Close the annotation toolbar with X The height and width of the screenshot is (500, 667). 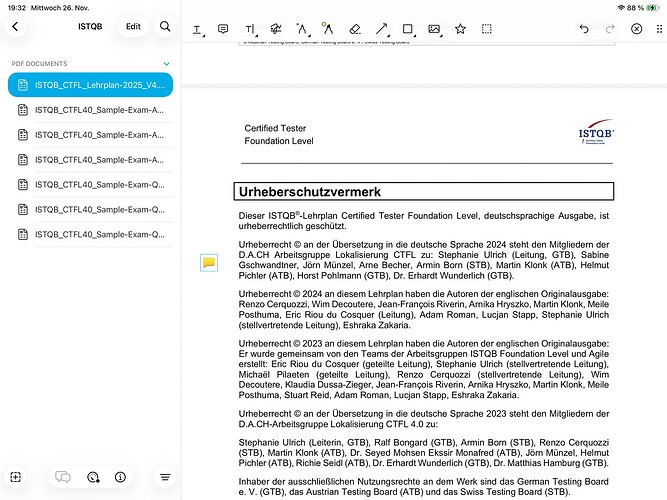pyautogui.click(x=637, y=29)
